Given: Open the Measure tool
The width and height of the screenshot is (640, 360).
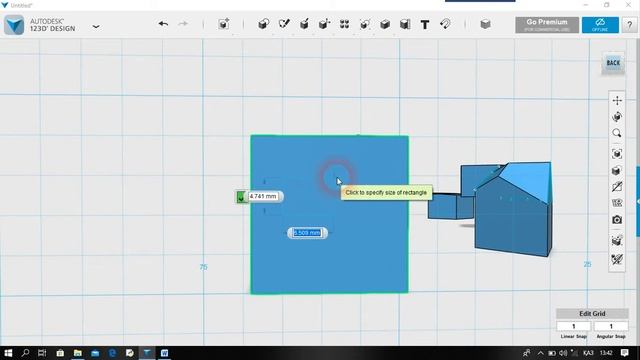Looking at the screenshot, I should (x=405, y=24).
